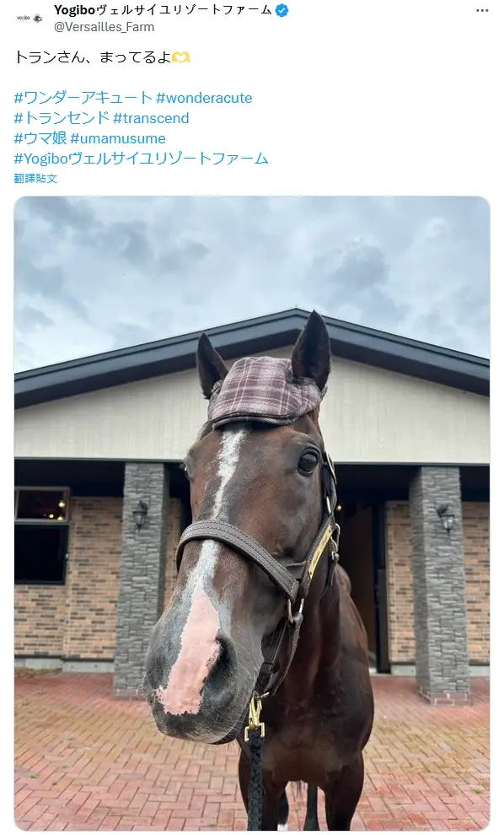
Task: Open the horse photo in full view
Action: pyautogui.click(x=252, y=514)
